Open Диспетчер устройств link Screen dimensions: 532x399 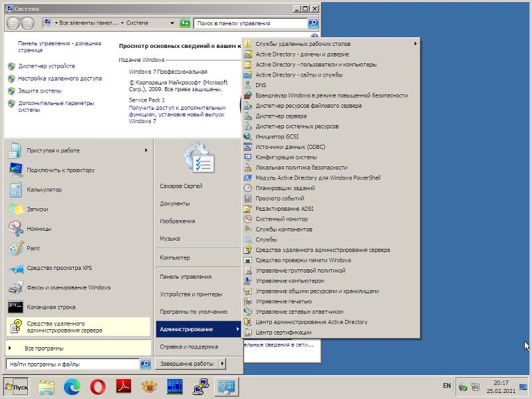coord(47,66)
